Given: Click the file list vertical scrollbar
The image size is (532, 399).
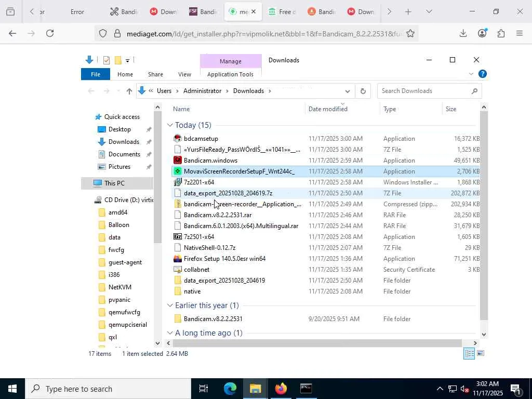Looking at the screenshot, I should 484,215.
